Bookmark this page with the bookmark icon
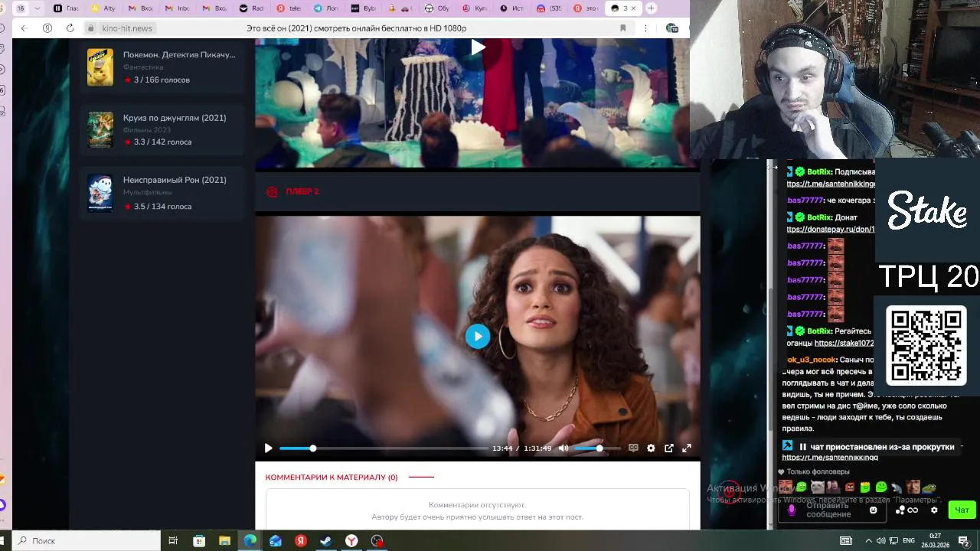The height and width of the screenshot is (551, 980). coord(623,28)
